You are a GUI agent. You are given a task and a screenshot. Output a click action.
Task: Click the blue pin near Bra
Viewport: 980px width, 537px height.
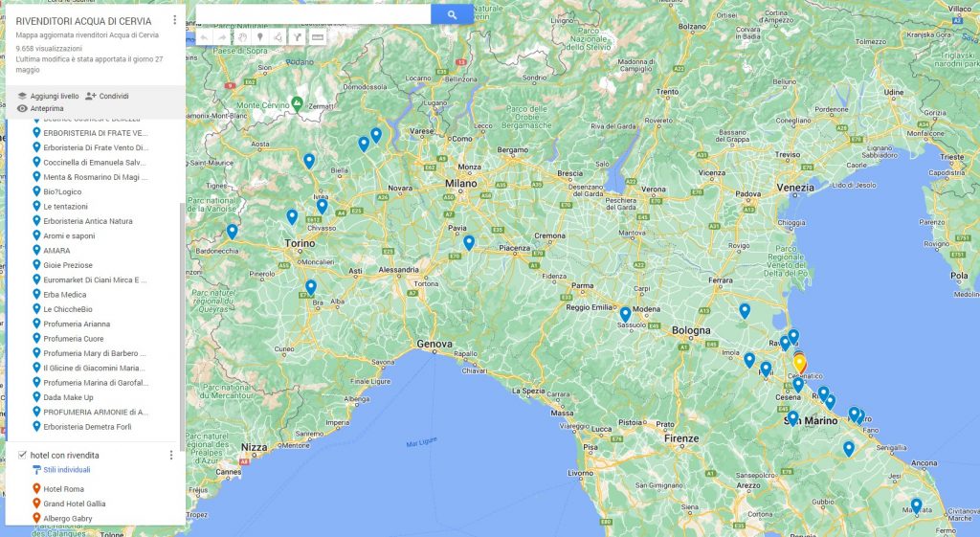coord(311,287)
